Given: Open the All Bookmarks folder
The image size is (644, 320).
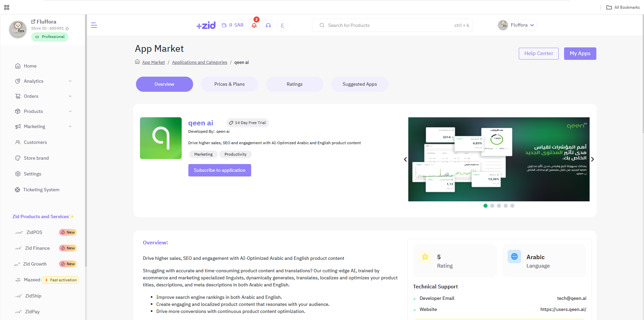Looking at the screenshot, I should pos(623,7).
